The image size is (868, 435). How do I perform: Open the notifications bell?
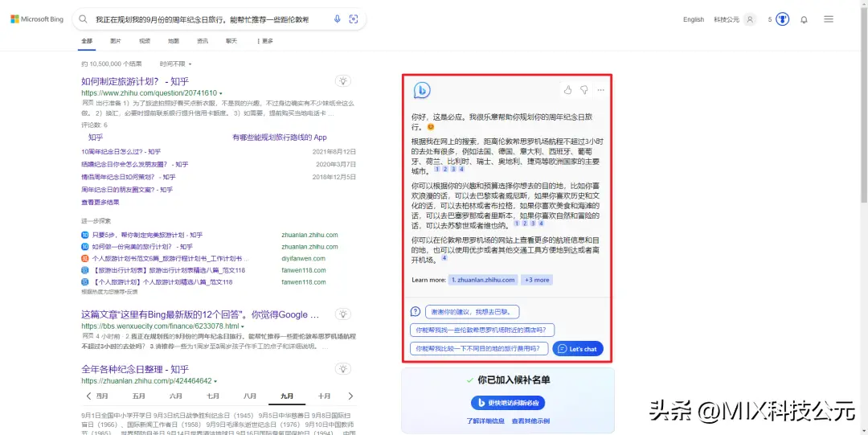tap(804, 19)
